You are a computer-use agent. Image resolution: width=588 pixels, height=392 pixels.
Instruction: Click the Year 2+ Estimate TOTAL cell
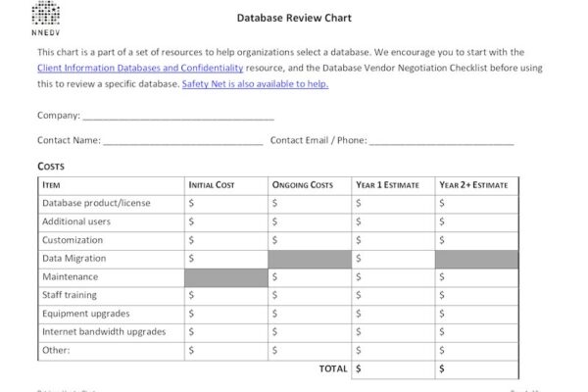pos(476,369)
